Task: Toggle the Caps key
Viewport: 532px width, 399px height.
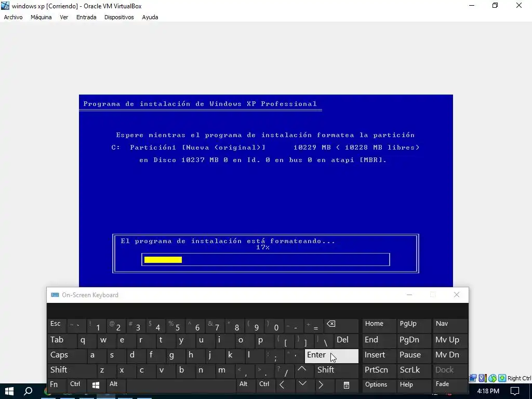Action: [x=67, y=355]
